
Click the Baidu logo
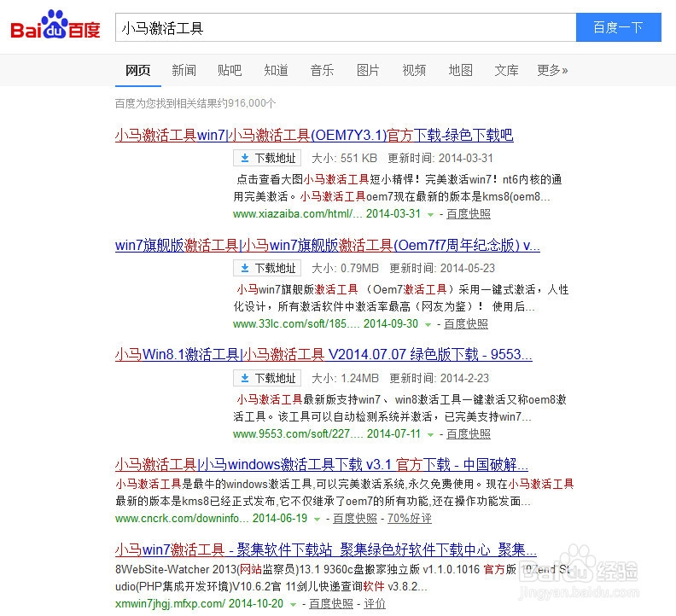coord(55,25)
